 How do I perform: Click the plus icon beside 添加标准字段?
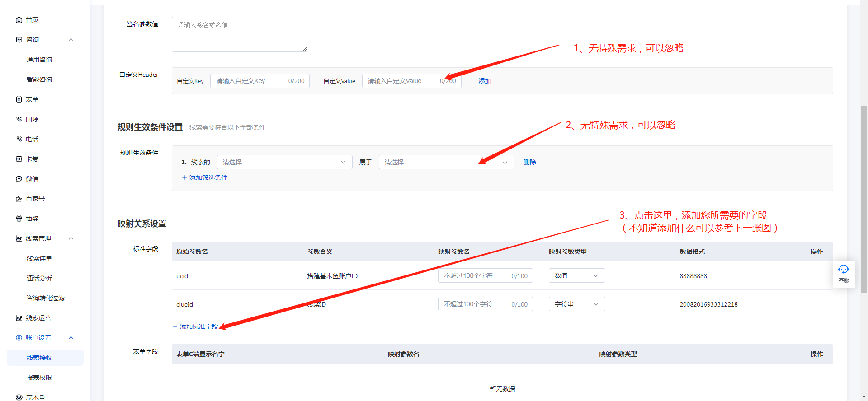(175, 326)
